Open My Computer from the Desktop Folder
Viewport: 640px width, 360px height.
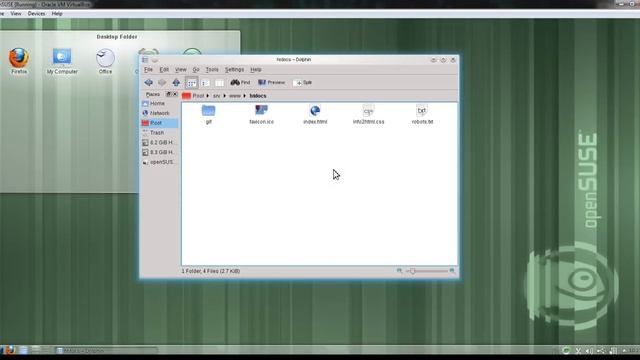pyautogui.click(x=62, y=61)
